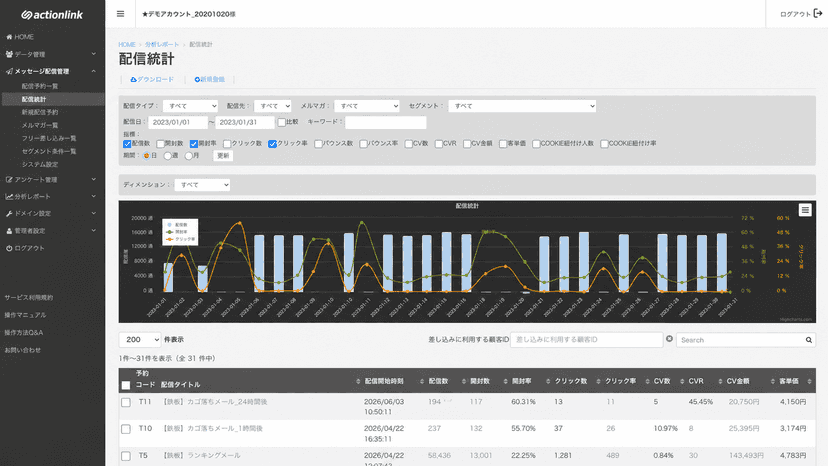828x466 pixels.
Task: Open 操作方法Q&A link
Action: (x=24, y=332)
